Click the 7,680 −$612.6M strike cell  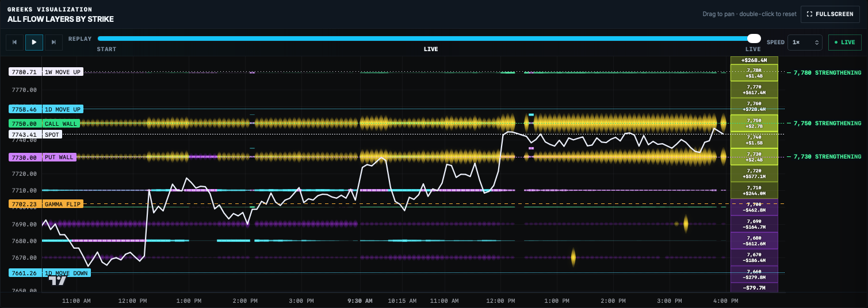click(754, 240)
